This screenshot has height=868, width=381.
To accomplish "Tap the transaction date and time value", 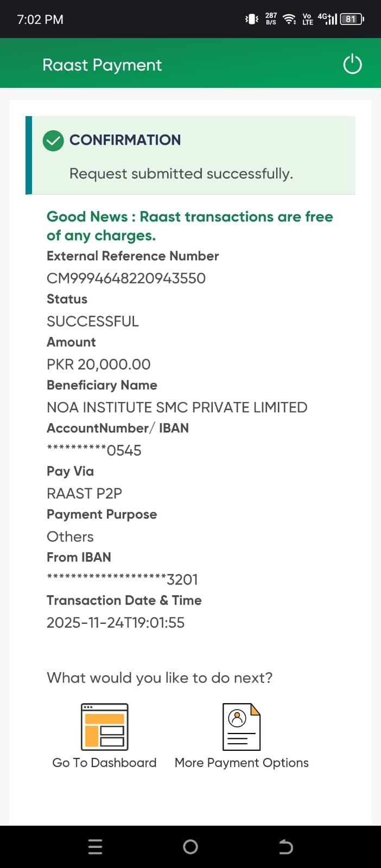I will pos(116,622).
